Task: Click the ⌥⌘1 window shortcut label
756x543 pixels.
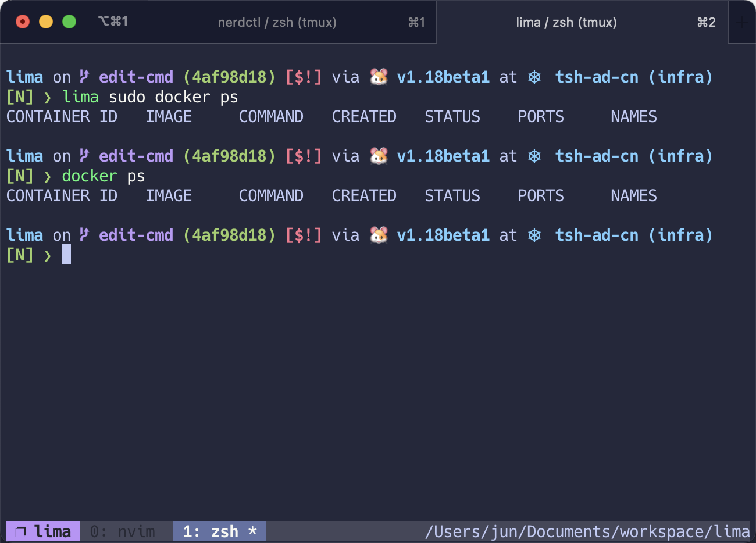Action: tap(113, 22)
